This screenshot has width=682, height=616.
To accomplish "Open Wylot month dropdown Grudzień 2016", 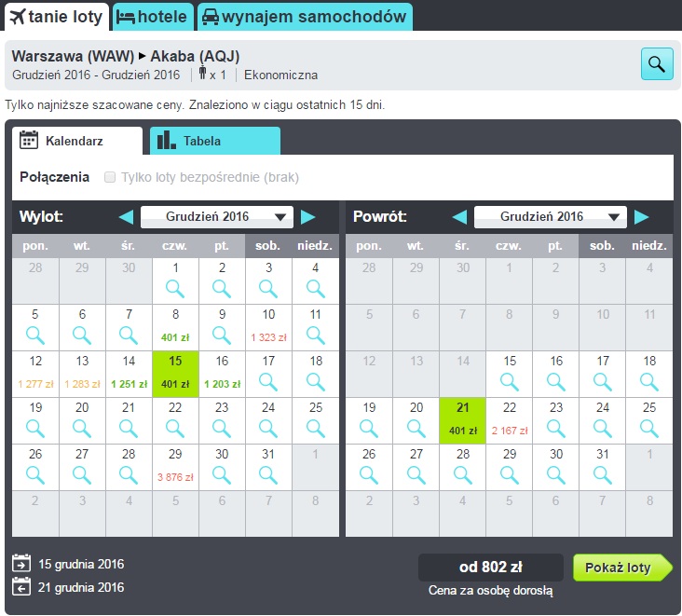I will click(217, 216).
